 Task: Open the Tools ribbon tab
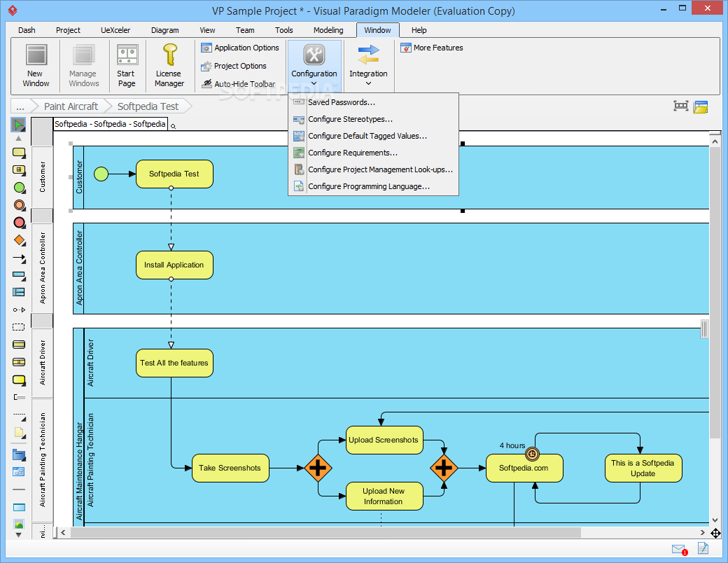click(x=284, y=30)
